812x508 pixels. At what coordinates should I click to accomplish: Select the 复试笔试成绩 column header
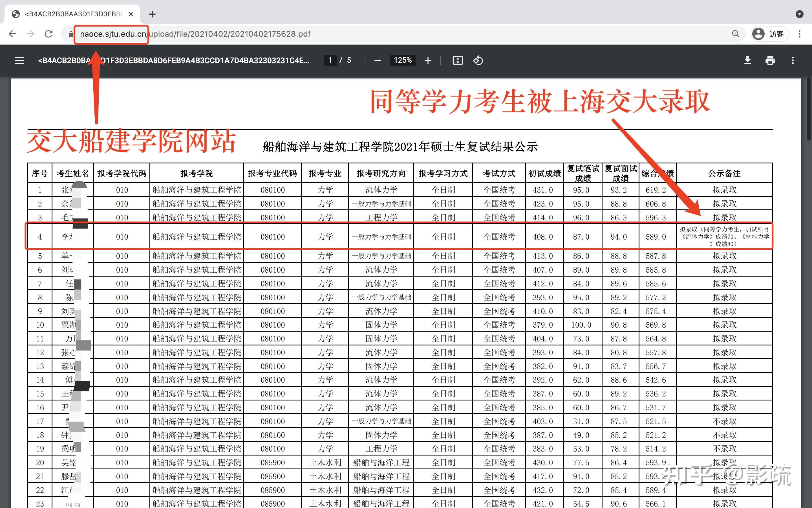583,173
